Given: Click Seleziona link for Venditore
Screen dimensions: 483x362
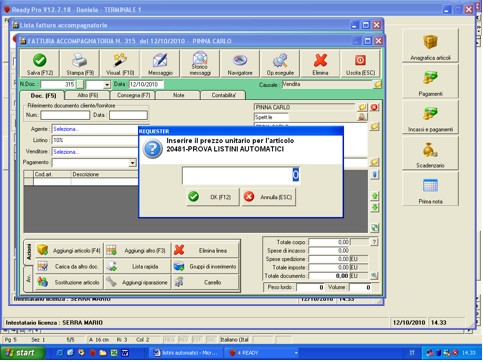Looking at the screenshot, I should [x=66, y=152].
